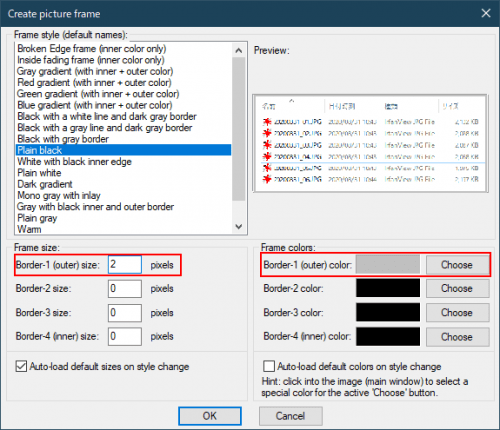Close the Create picture frame dialog
500x430 pixels.
486,13
